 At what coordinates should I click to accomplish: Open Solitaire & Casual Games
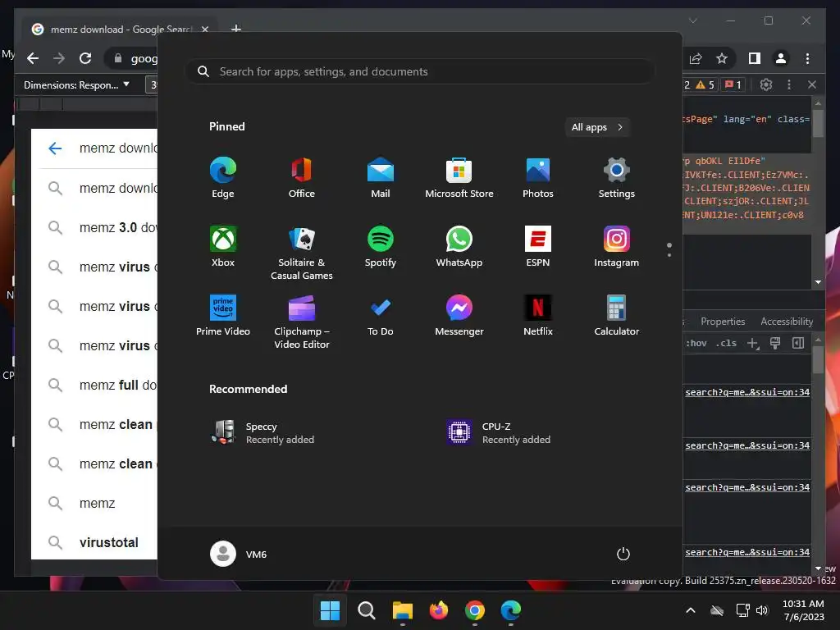(x=302, y=253)
